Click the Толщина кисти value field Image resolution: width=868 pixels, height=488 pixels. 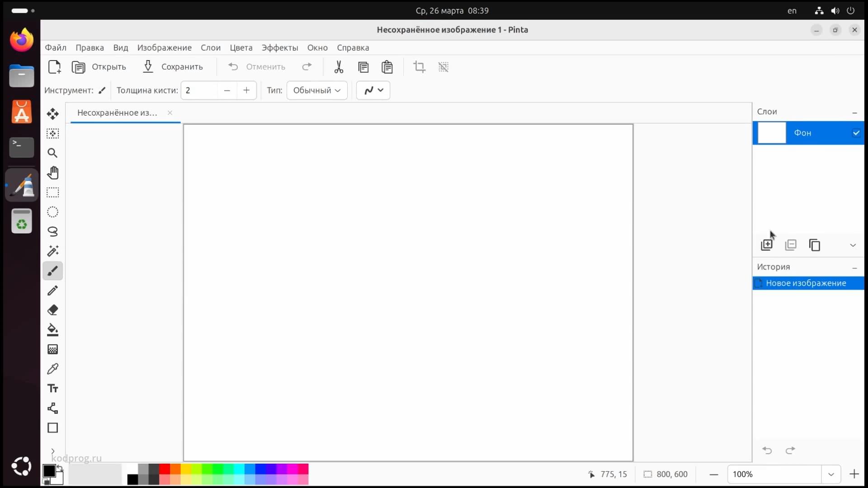coord(199,90)
